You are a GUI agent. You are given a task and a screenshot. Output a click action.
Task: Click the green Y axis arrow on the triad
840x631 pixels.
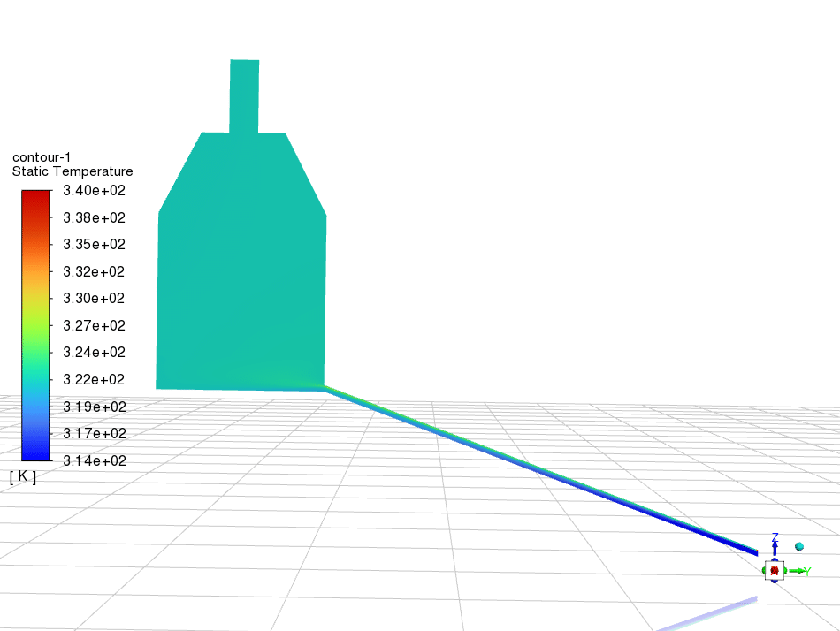pos(796,571)
